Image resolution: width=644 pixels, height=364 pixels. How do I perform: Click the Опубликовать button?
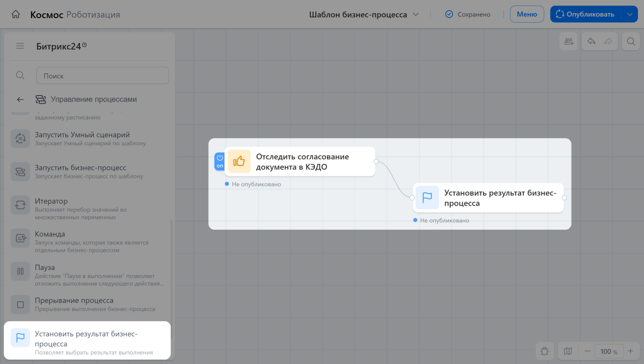pos(586,14)
